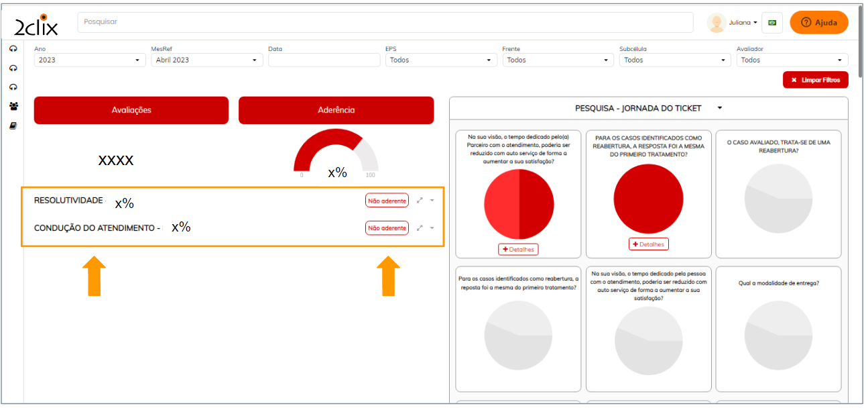Open the people group icon in sidebar

[13, 106]
